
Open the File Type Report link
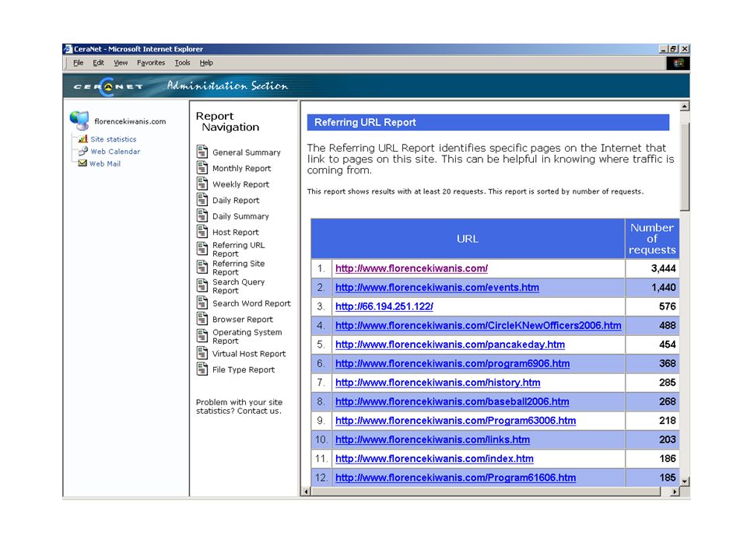[244, 370]
